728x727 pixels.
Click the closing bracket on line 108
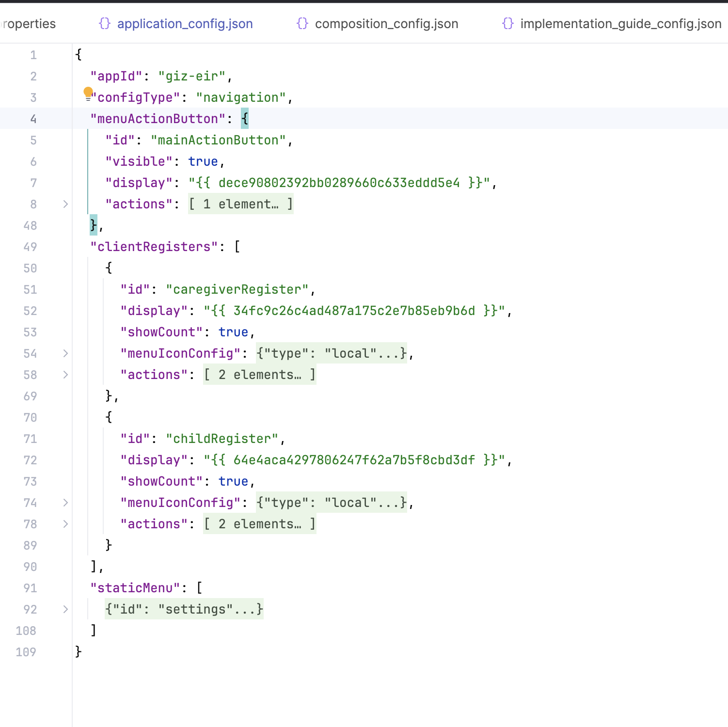click(x=94, y=631)
